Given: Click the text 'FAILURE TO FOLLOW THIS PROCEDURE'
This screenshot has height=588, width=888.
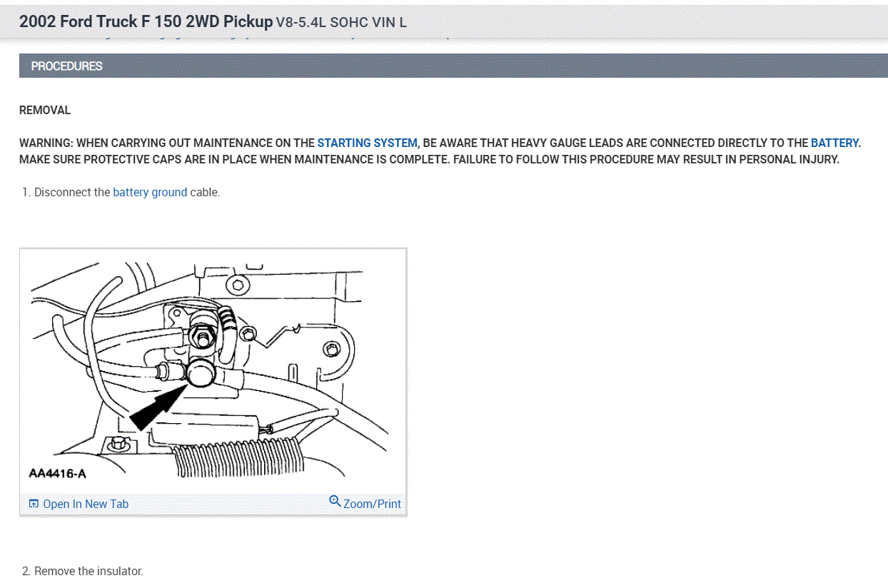Looking at the screenshot, I should tap(554, 159).
